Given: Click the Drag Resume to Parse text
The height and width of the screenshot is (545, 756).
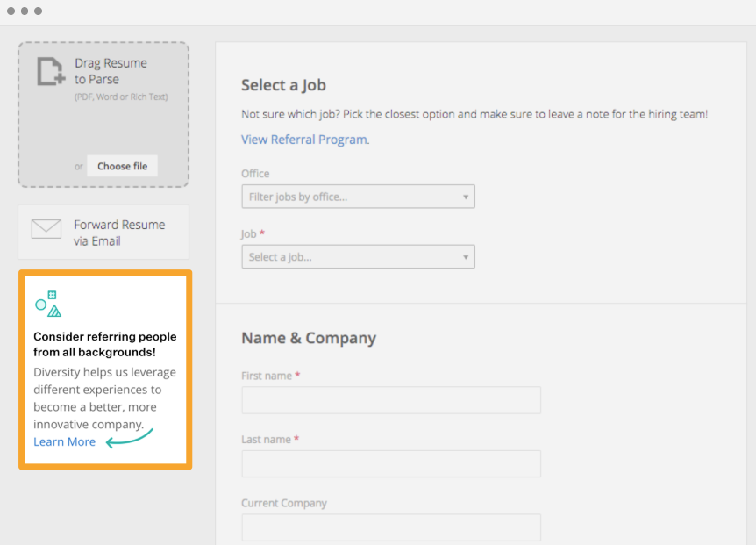Looking at the screenshot, I should [x=111, y=71].
